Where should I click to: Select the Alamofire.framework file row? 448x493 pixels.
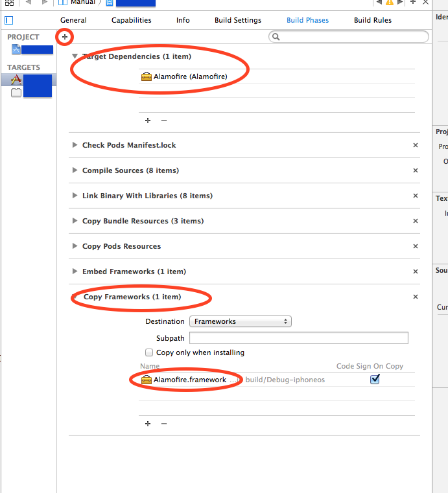[277, 380]
